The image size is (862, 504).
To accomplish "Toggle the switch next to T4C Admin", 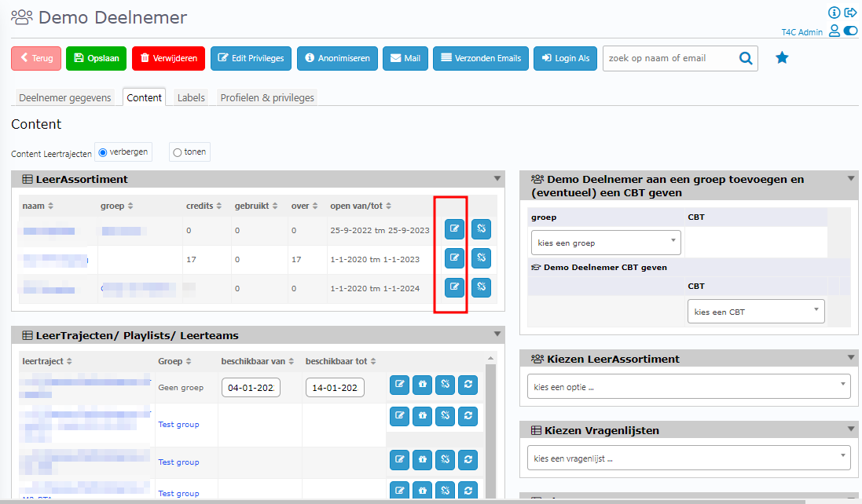I will pyautogui.click(x=849, y=31).
